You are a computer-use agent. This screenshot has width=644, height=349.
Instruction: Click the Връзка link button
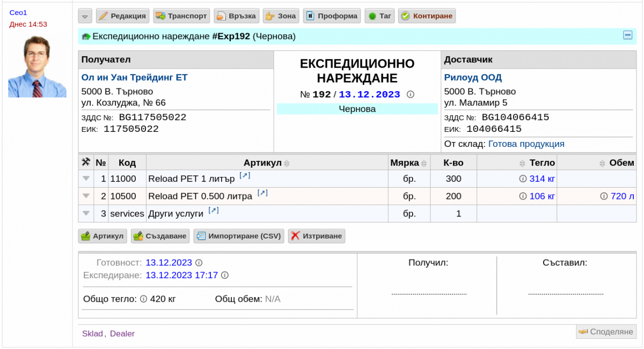(237, 16)
